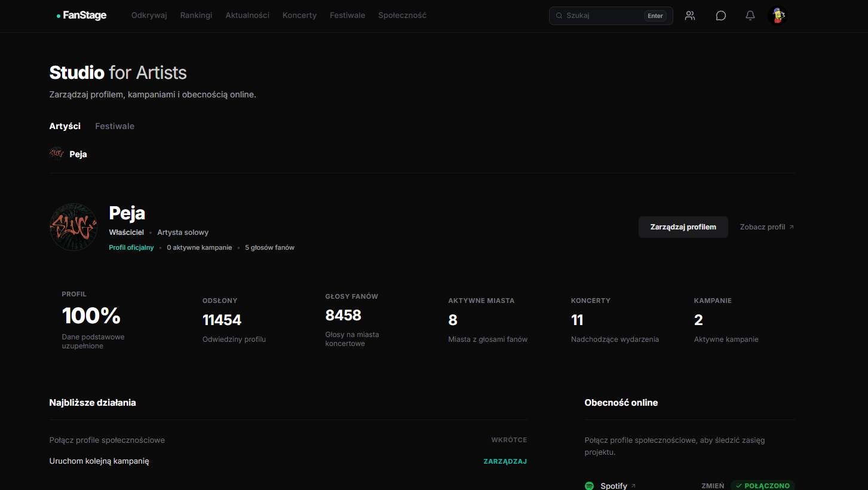The height and width of the screenshot is (490, 868).
Task: Click the FanStage logo
Action: pyautogui.click(x=81, y=16)
